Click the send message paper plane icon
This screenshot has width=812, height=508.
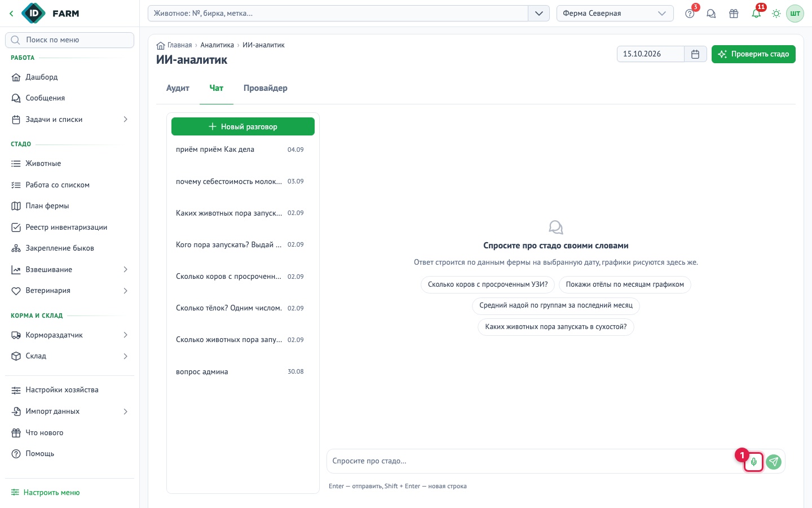pos(774,462)
